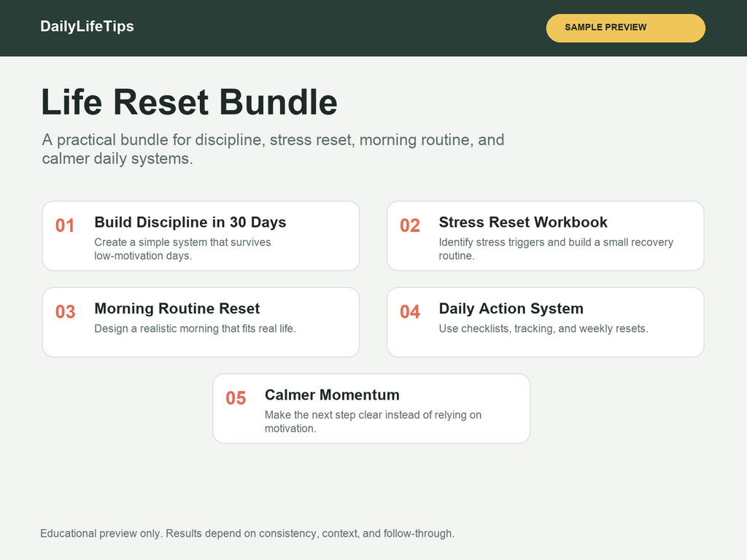Click the number 04 label
747x560 pixels.
point(410,312)
